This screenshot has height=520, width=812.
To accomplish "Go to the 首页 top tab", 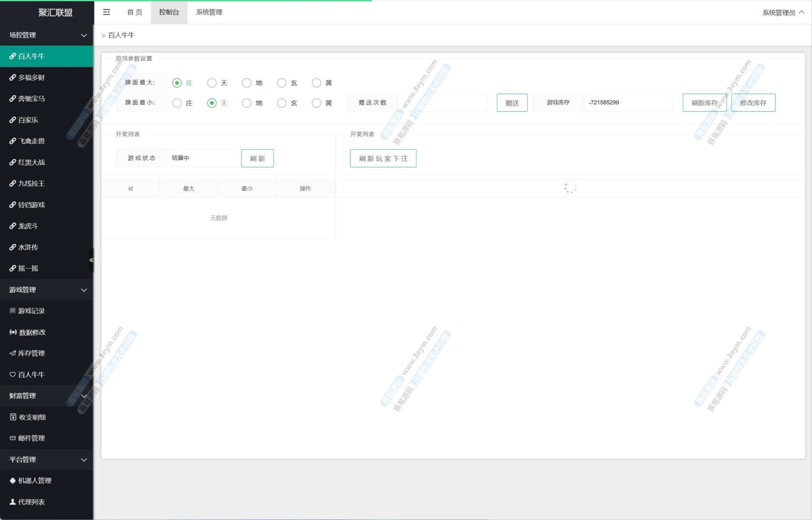I will tap(134, 12).
